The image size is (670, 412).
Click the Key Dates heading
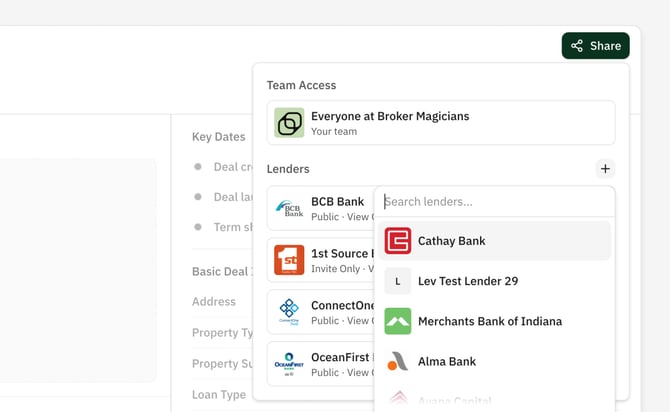tap(218, 137)
